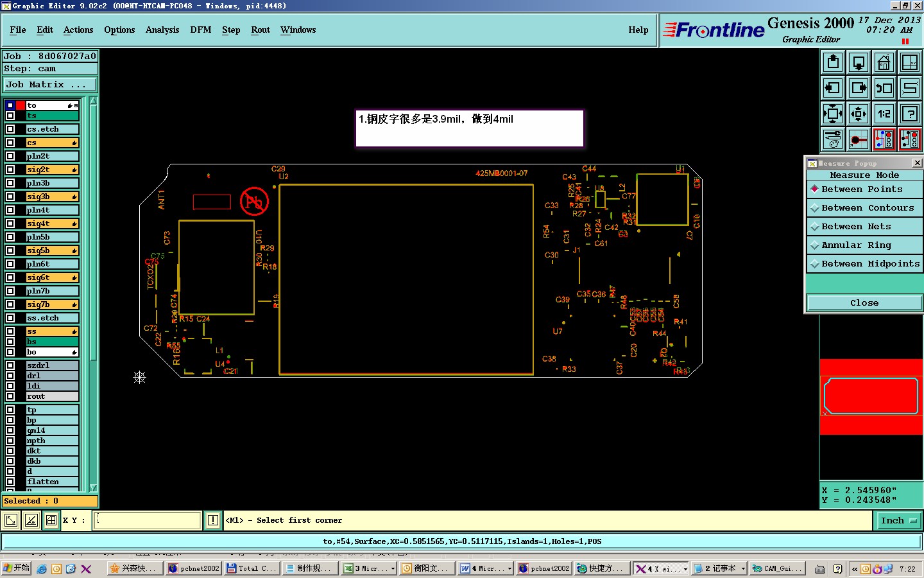The image size is (924, 578).
Task: Click the exclamation mark execute icon
Action: point(213,520)
